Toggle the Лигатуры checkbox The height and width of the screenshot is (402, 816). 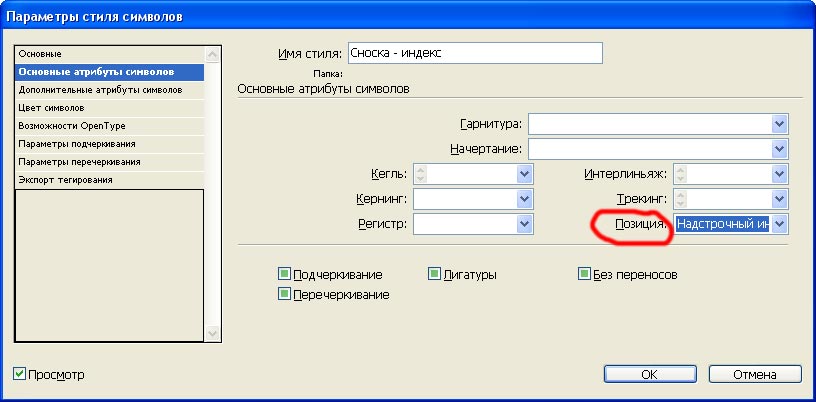pyautogui.click(x=434, y=274)
